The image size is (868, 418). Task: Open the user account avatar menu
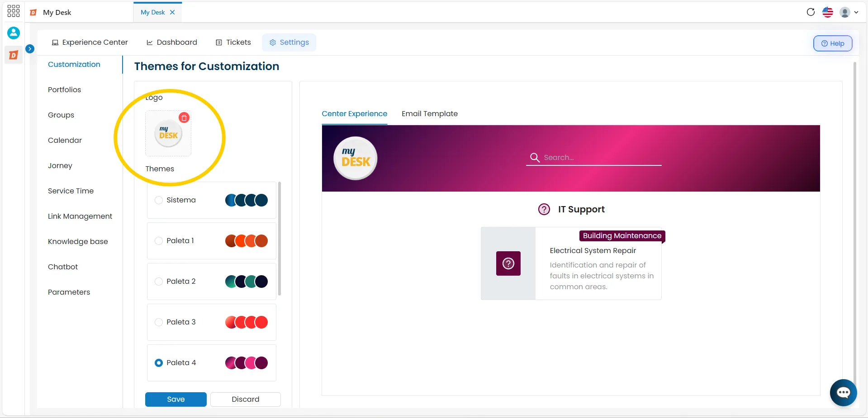(849, 12)
